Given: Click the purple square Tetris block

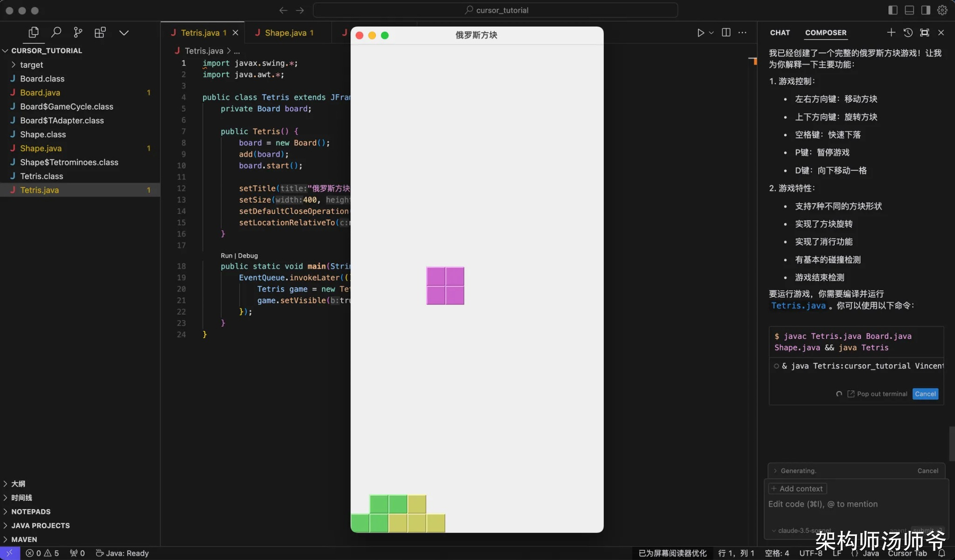Looking at the screenshot, I should coord(445,286).
